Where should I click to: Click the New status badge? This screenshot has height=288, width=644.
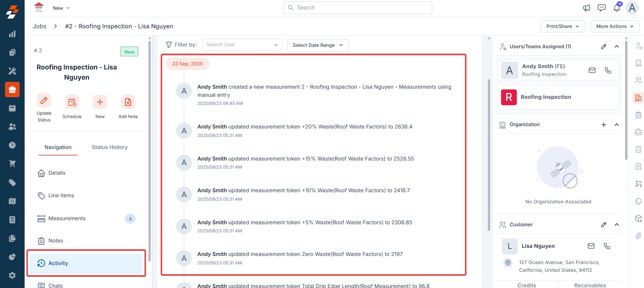coord(129,52)
